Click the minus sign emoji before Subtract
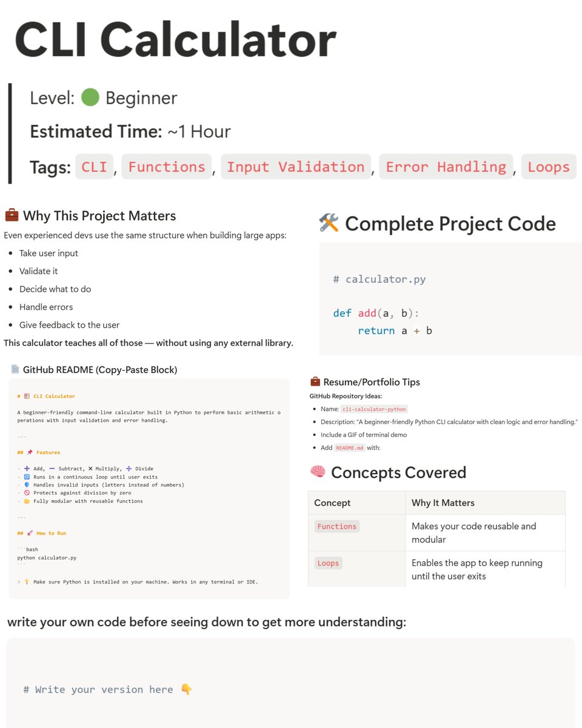582x728 pixels. (52, 468)
